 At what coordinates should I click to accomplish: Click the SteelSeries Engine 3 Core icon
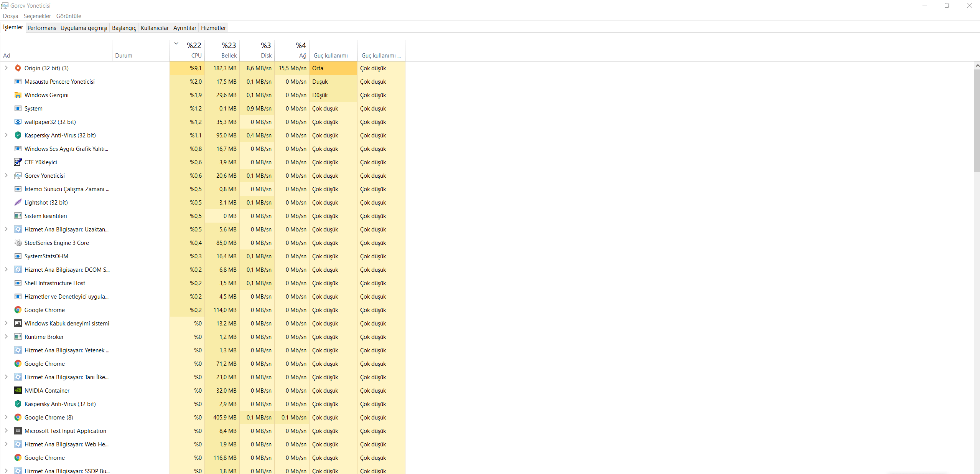click(x=18, y=243)
